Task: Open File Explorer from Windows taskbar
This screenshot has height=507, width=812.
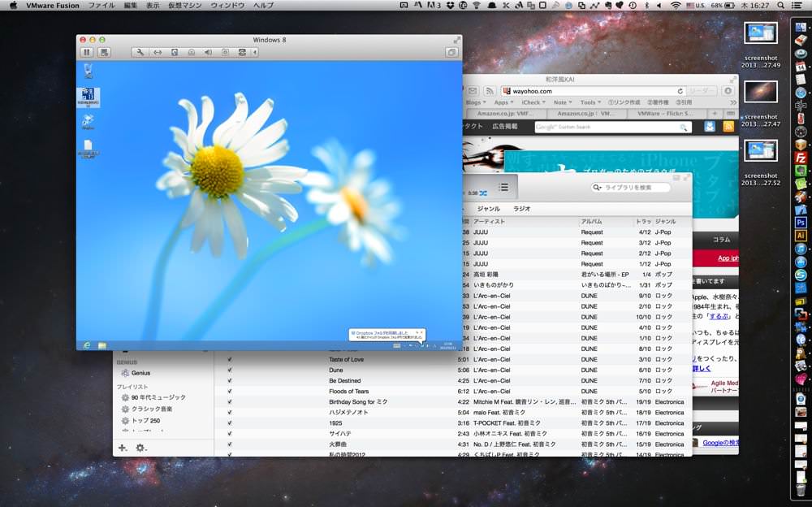Action: click(102, 346)
